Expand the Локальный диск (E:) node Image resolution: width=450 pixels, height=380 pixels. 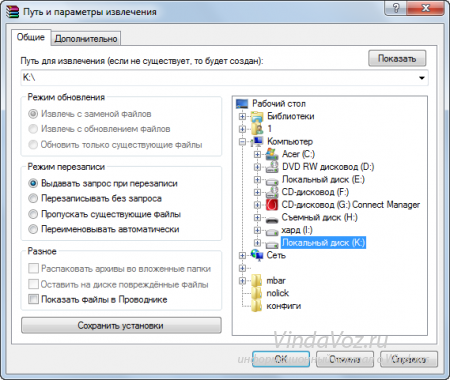257,179
